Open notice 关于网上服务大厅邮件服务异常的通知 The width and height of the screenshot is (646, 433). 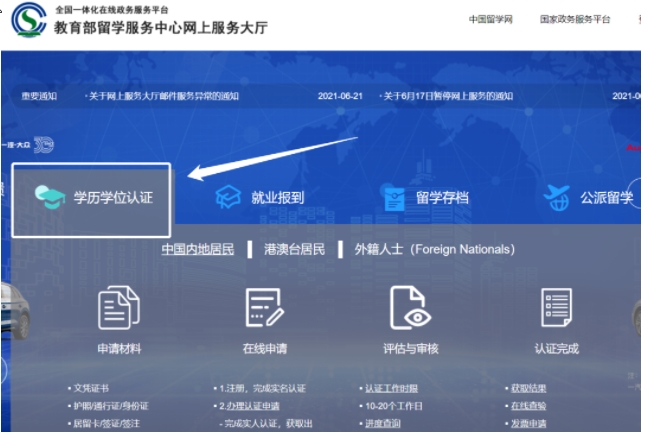click(164, 96)
